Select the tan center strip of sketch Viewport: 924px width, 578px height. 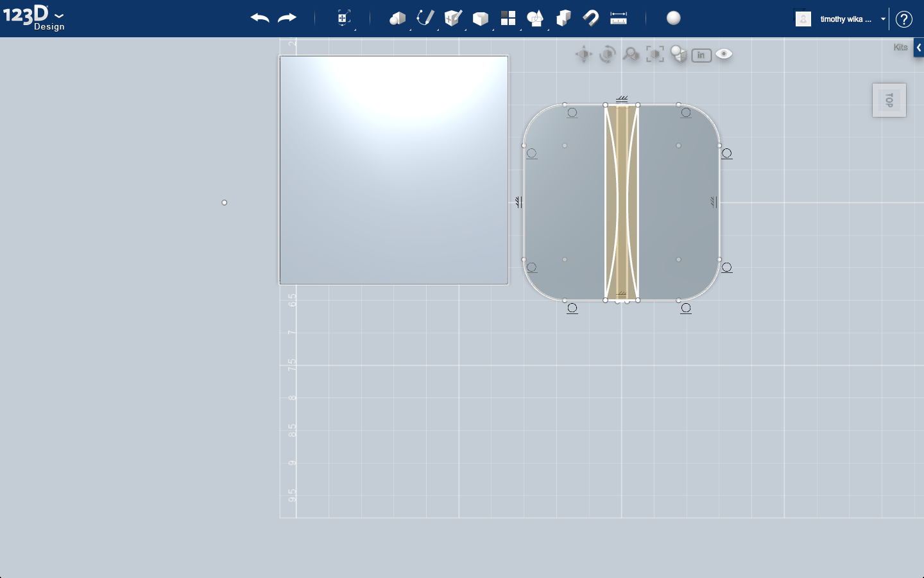point(622,202)
